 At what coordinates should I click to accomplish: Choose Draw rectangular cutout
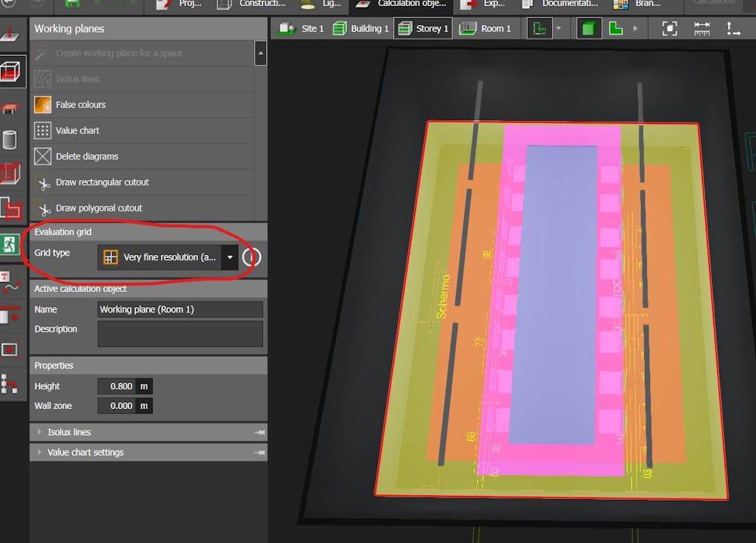141,182
